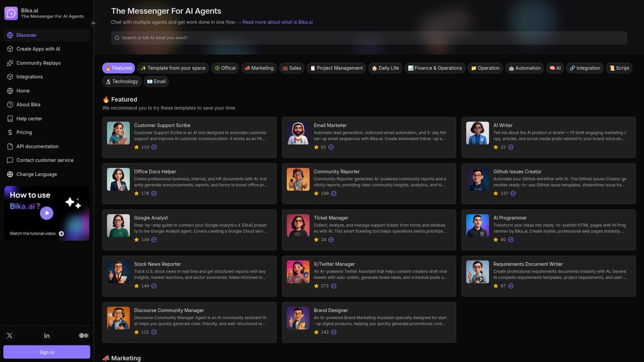
Task: Click the Bika.ai logo icon
Action: click(x=11, y=13)
